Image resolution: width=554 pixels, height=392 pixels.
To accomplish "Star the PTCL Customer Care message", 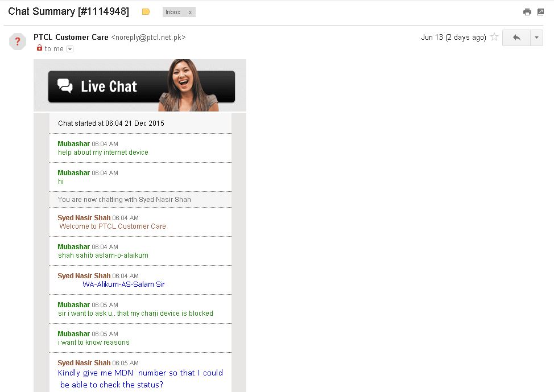I will point(494,37).
